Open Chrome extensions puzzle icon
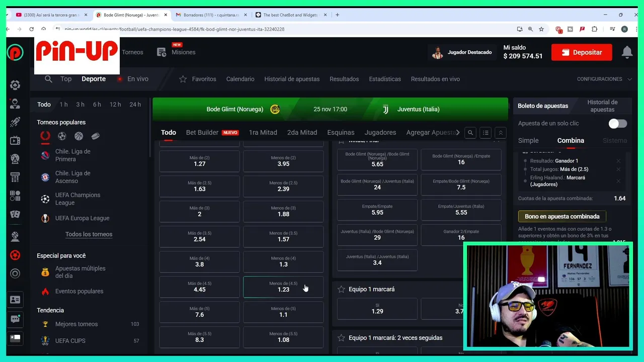The width and height of the screenshot is (644, 362). click(x=595, y=29)
